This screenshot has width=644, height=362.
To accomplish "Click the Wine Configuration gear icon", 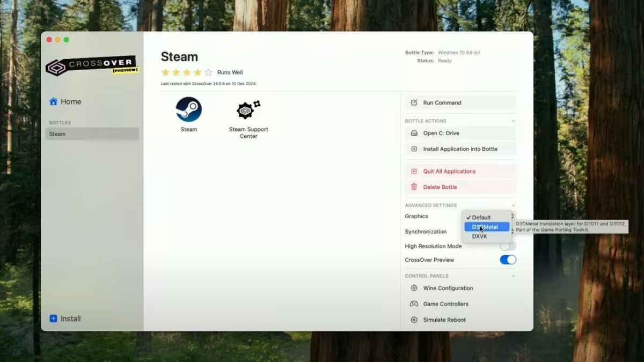I will point(414,288).
